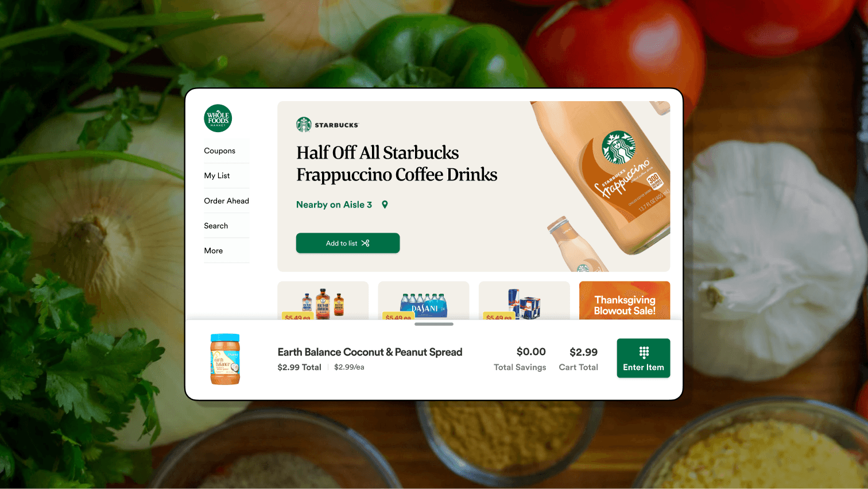Open the Red Bull product card

pos(524,301)
